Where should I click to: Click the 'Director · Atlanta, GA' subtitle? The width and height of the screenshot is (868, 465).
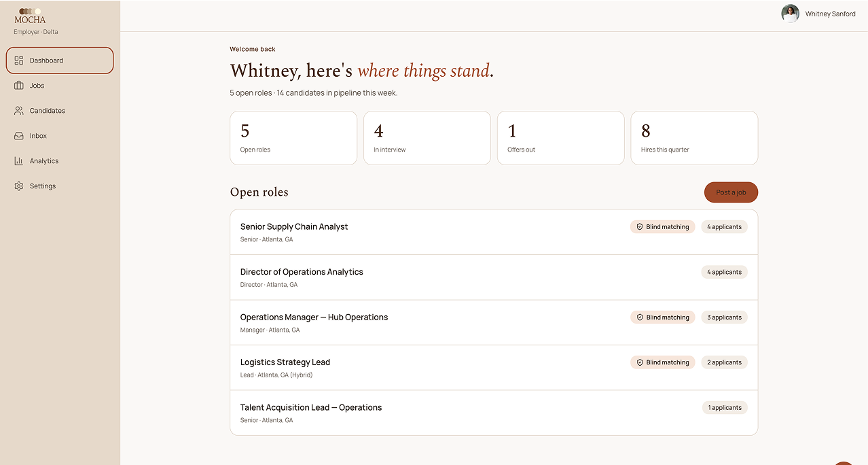269,285
